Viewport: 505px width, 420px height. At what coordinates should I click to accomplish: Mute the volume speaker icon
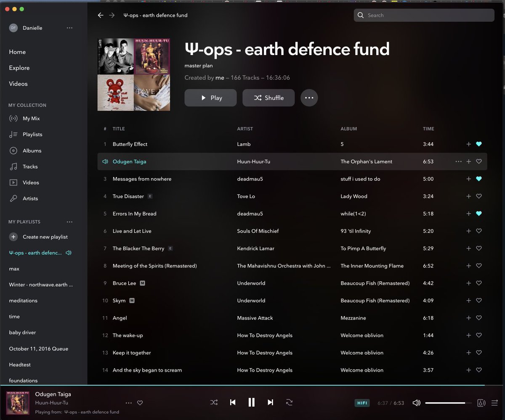(416, 403)
